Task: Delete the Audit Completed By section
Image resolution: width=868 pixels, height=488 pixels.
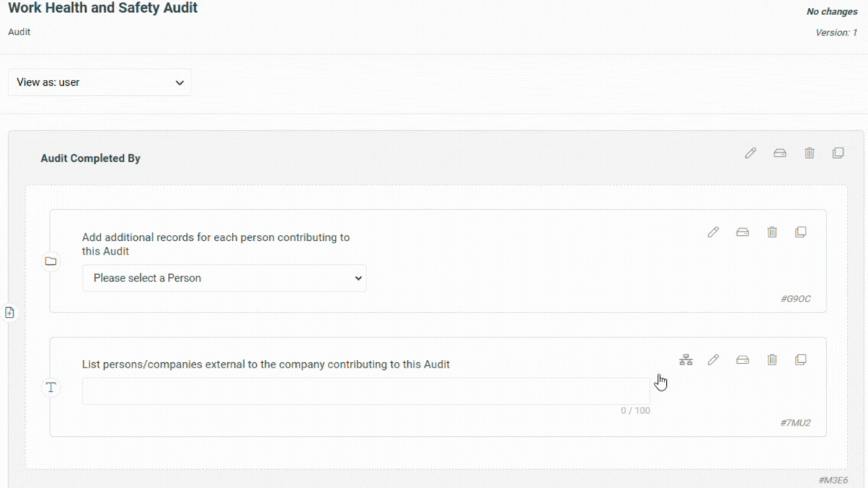Action: pyautogui.click(x=809, y=153)
